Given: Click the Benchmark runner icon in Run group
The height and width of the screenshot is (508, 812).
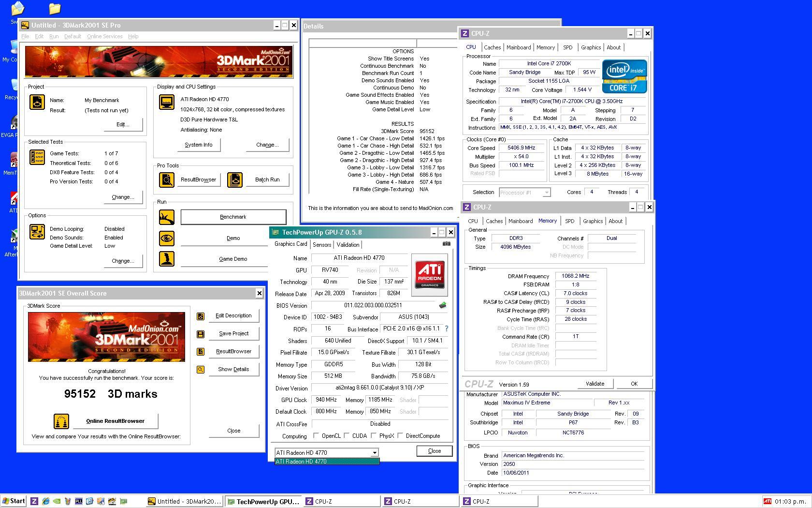Looking at the screenshot, I should (x=167, y=217).
